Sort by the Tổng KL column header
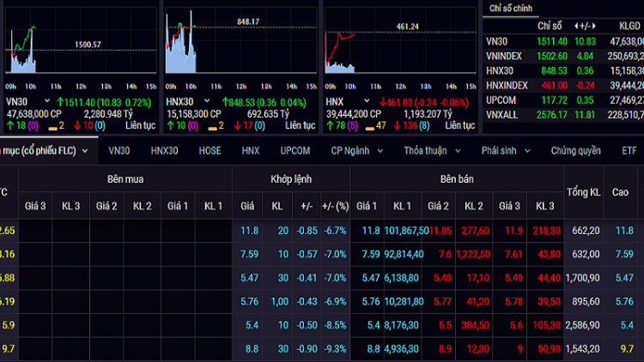644x362 pixels. [583, 192]
